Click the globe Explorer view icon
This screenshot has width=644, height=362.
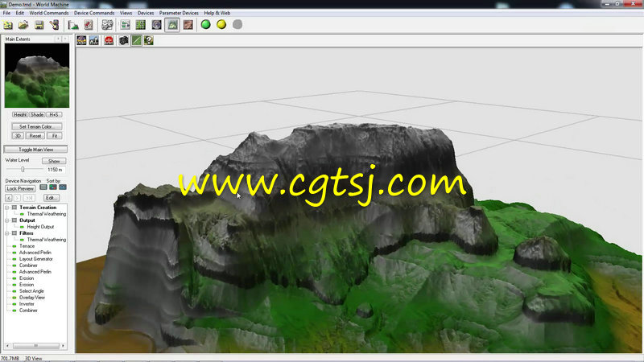(156, 25)
